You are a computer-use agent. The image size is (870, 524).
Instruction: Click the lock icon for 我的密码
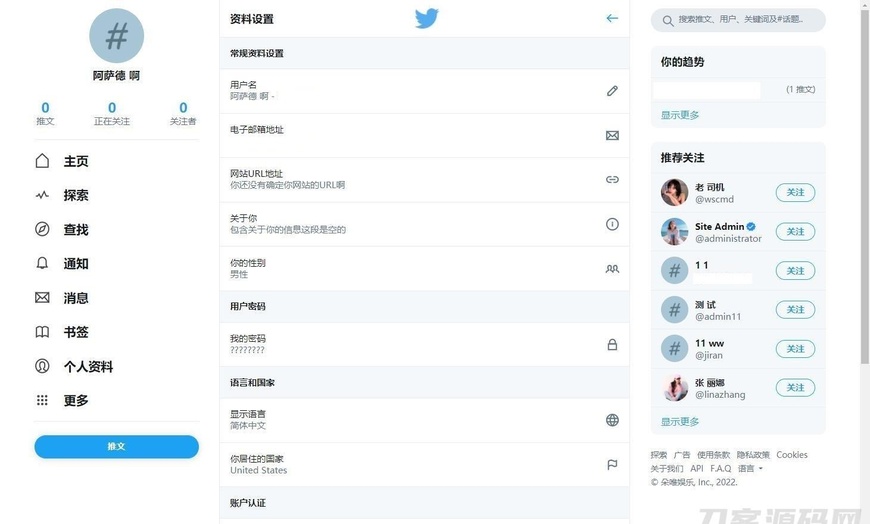point(612,344)
